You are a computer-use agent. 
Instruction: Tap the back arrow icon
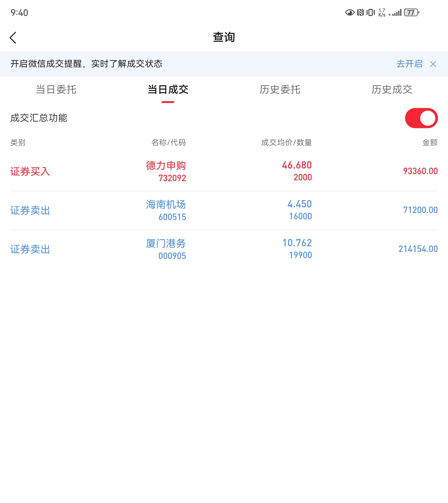tap(13, 38)
